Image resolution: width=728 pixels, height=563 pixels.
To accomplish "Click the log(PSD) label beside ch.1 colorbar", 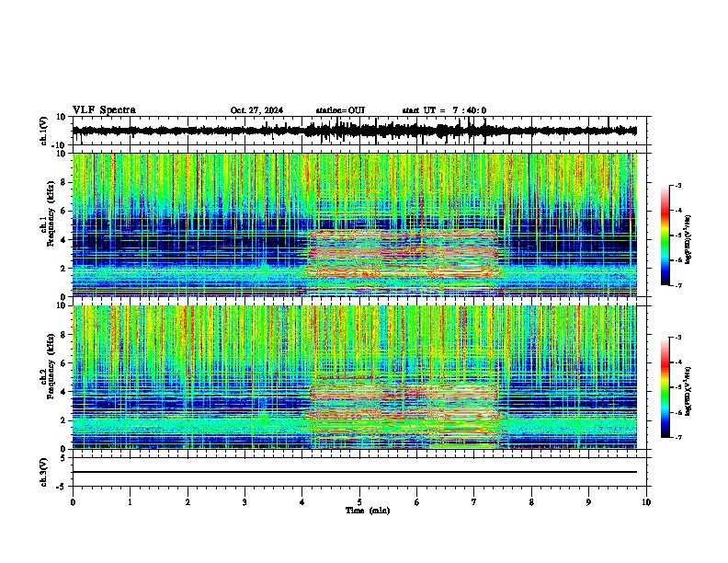I will pyautogui.click(x=688, y=239).
